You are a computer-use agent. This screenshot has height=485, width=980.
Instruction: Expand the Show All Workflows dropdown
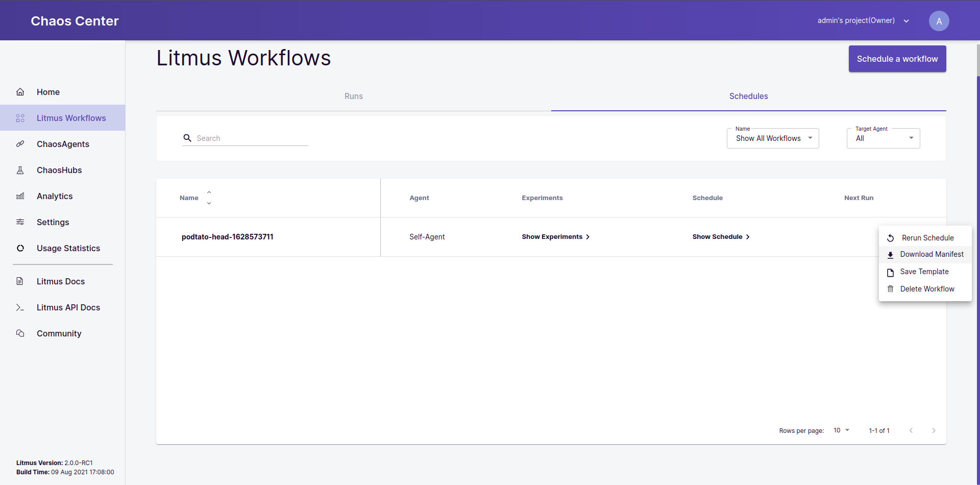click(x=772, y=138)
